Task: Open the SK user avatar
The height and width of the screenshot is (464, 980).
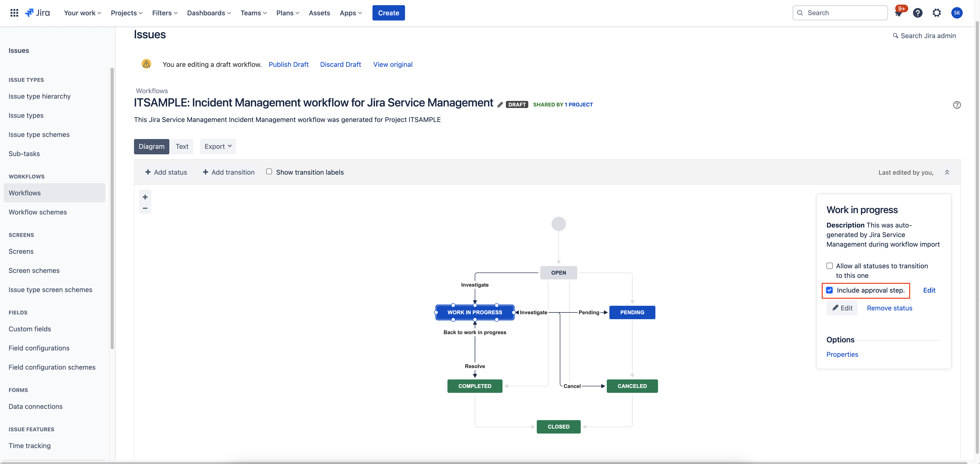Action: click(x=956, y=13)
